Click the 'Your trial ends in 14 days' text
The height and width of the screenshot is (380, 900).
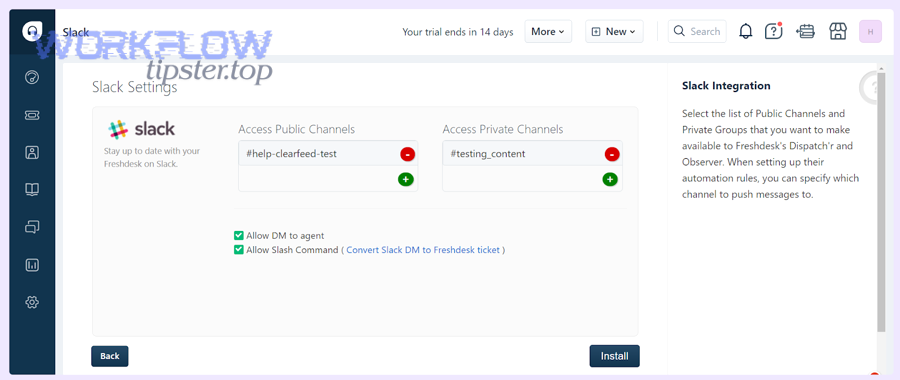457,32
